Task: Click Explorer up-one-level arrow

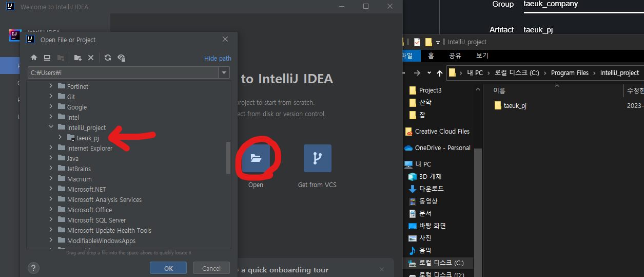Action: pyautogui.click(x=440, y=73)
